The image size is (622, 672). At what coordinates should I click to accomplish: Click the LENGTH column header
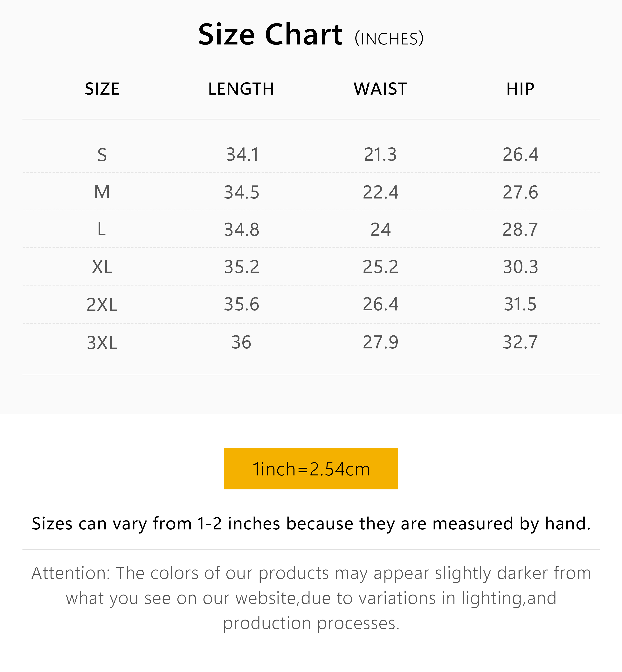click(x=241, y=89)
